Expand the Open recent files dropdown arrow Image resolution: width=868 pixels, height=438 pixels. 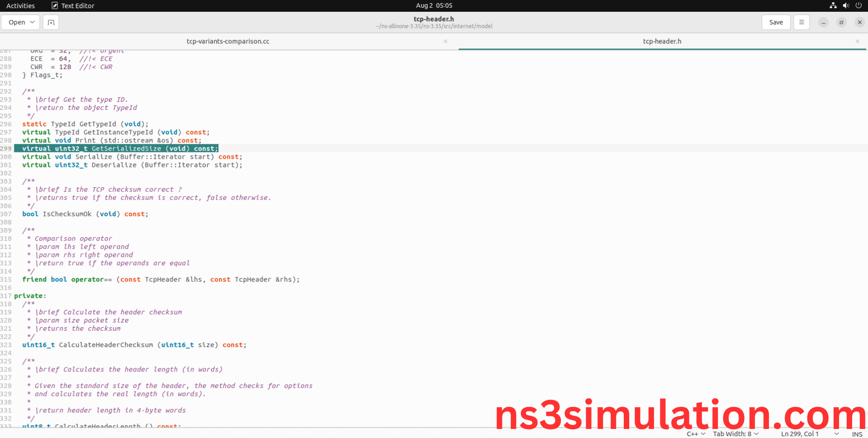click(33, 22)
